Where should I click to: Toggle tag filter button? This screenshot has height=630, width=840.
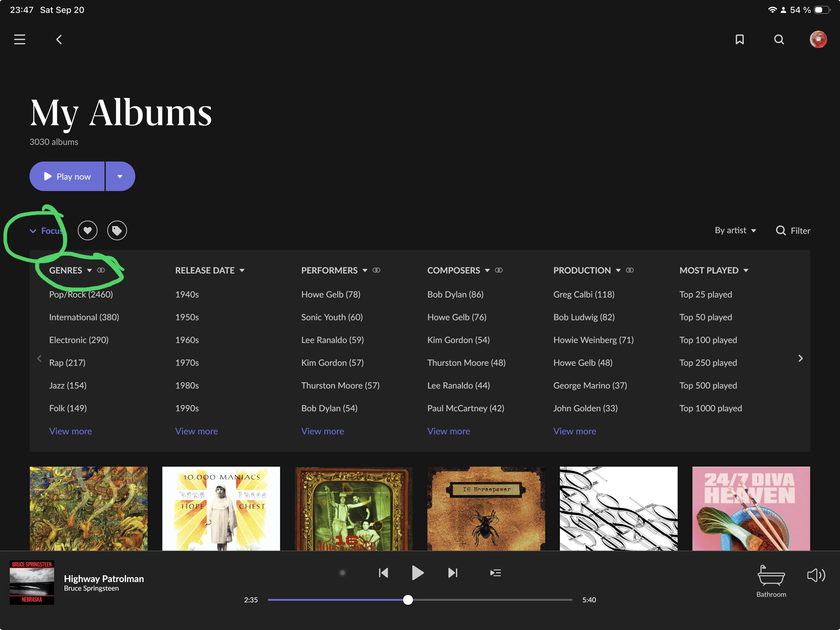point(117,231)
